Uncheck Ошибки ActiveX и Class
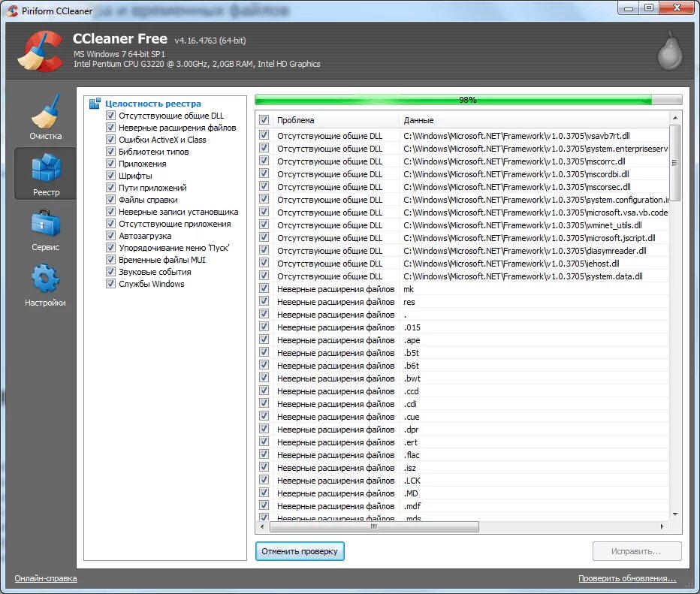The height and width of the screenshot is (594, 700). tap(110, 140)
